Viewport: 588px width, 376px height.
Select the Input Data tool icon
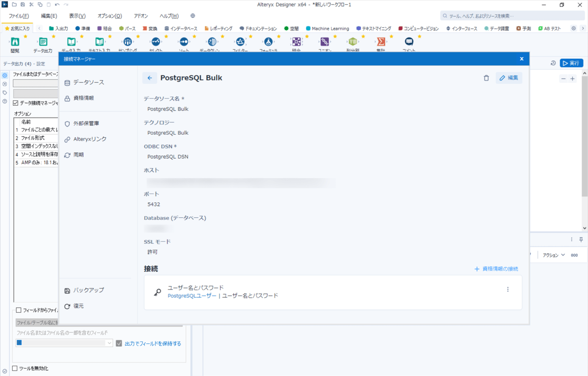tap(71, 42)
